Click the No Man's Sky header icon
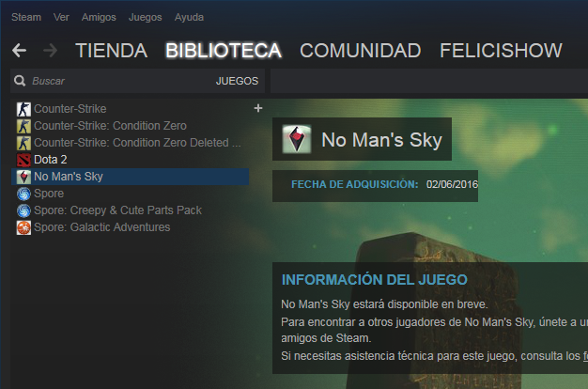The width and height of the screenshot is (588, 389). coord(297,139)
